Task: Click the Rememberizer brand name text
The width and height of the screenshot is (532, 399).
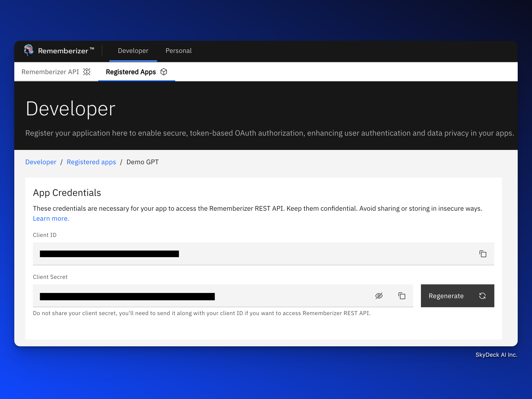Action: pos(63,51)
